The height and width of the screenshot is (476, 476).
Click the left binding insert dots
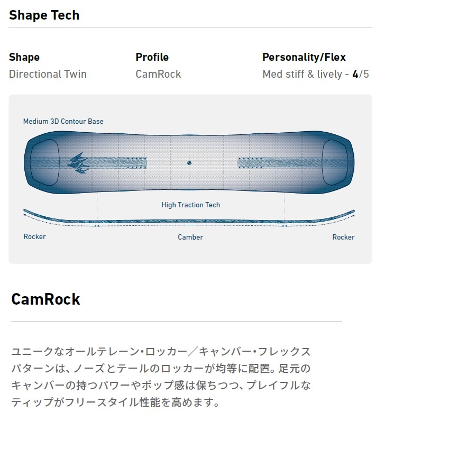[x=135, y=162]
